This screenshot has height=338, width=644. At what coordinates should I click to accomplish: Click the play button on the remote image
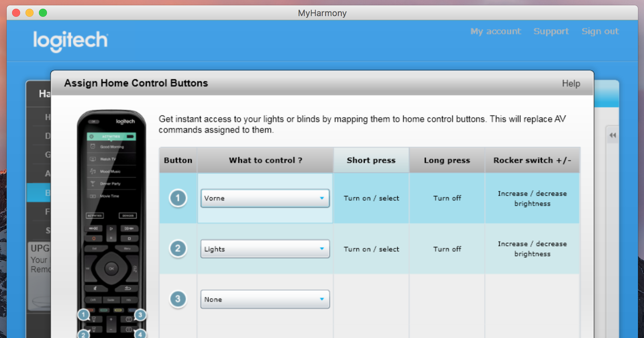coord(111,228)
